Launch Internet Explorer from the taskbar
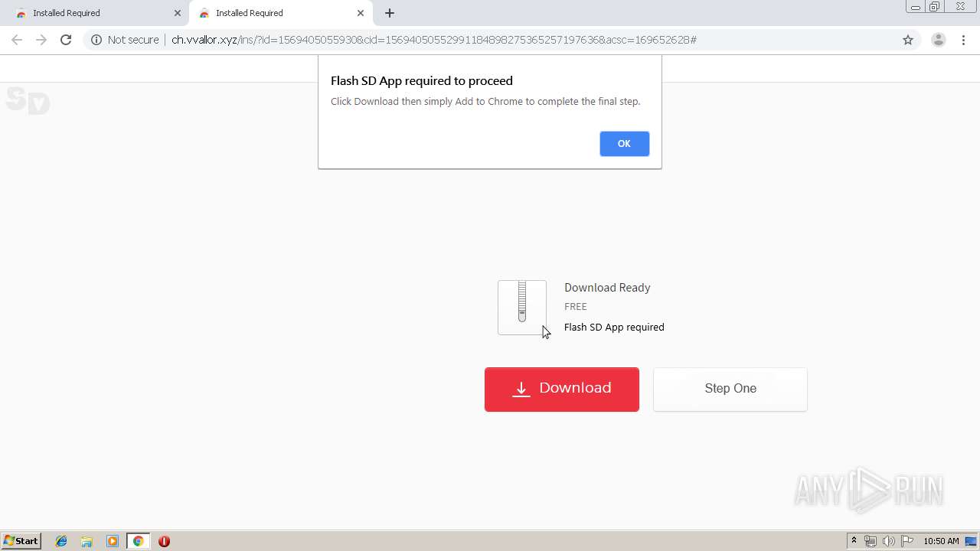 (61, 541)
